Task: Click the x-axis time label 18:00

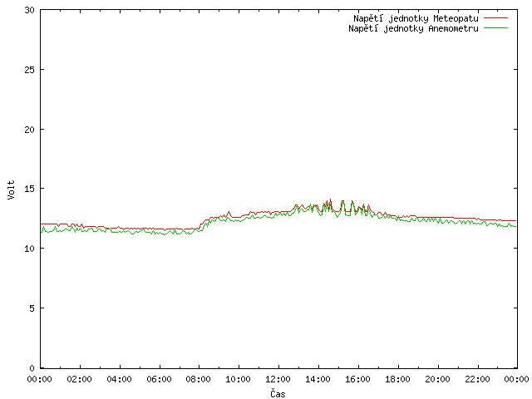Action: [x=397, y=379]
